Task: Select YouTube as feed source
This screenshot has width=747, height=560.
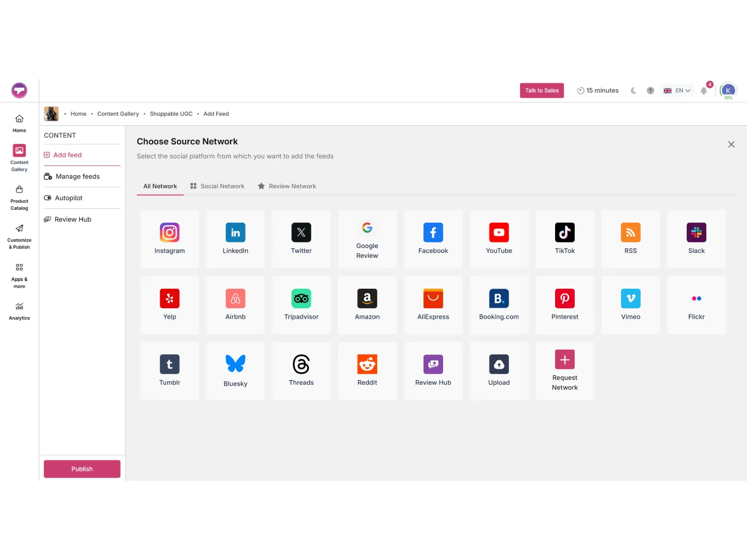Action: (x=499, y=239)
